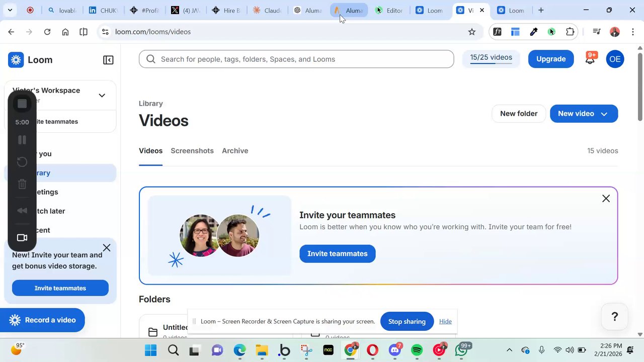Open the OE account avatar menu
644x362 pixels.
pos(615,59)
